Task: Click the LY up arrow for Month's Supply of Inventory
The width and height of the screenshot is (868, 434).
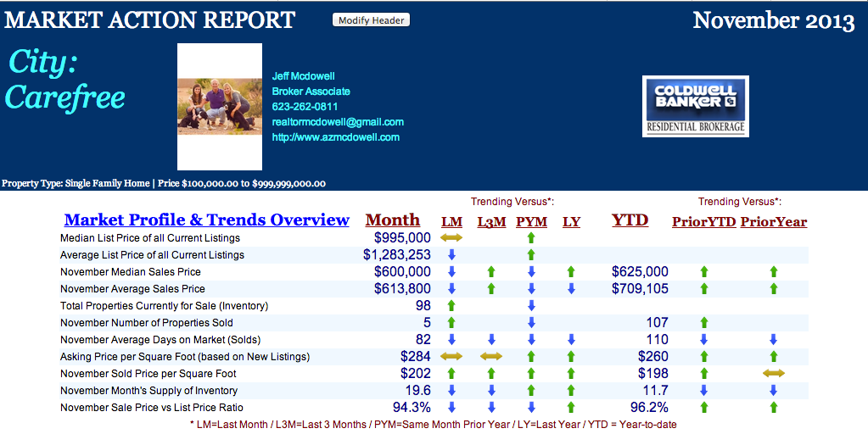Action: [571, 391]
